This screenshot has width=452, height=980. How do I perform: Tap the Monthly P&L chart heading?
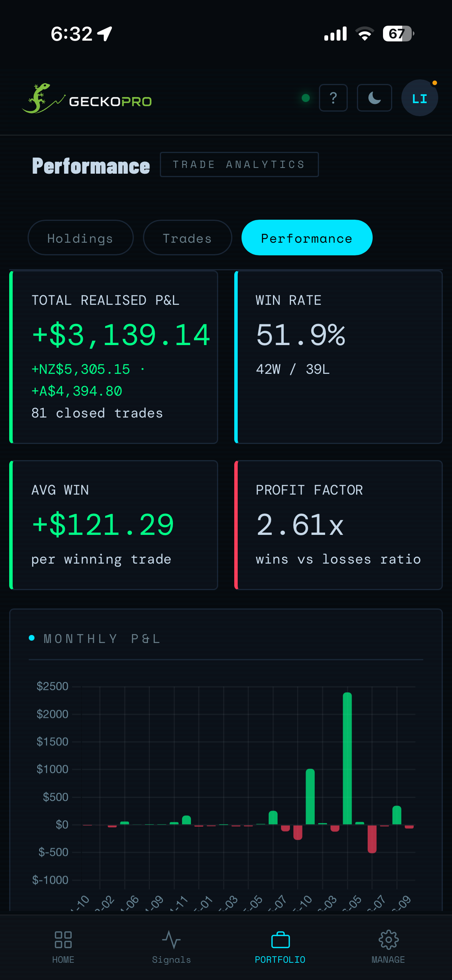[x=102, y=639]
